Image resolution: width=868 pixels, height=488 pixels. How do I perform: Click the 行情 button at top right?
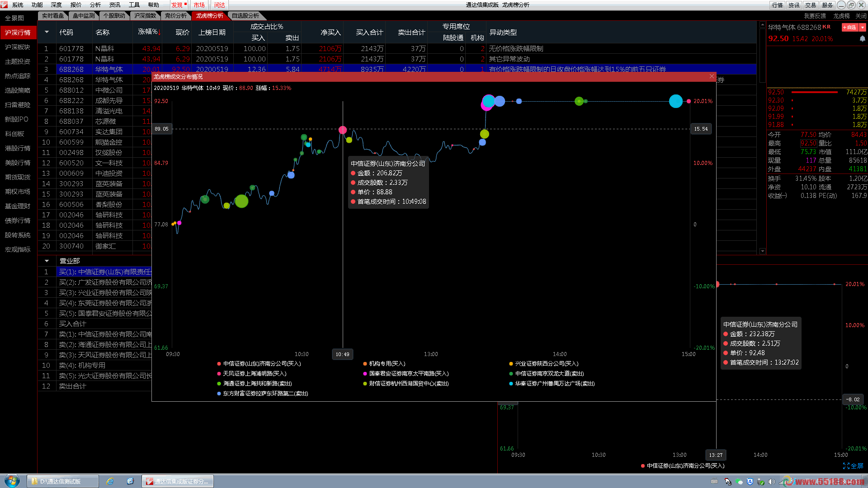[778, 5]
